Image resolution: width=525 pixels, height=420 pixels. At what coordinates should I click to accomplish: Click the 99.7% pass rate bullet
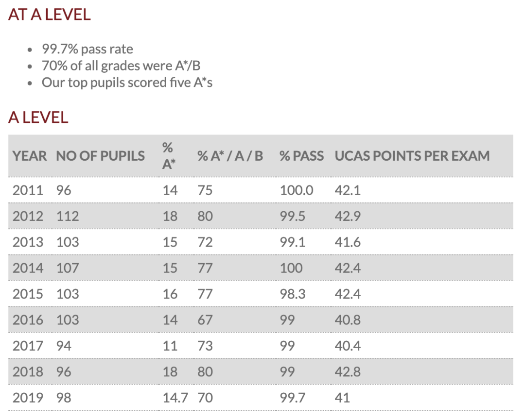click(87, 49)
